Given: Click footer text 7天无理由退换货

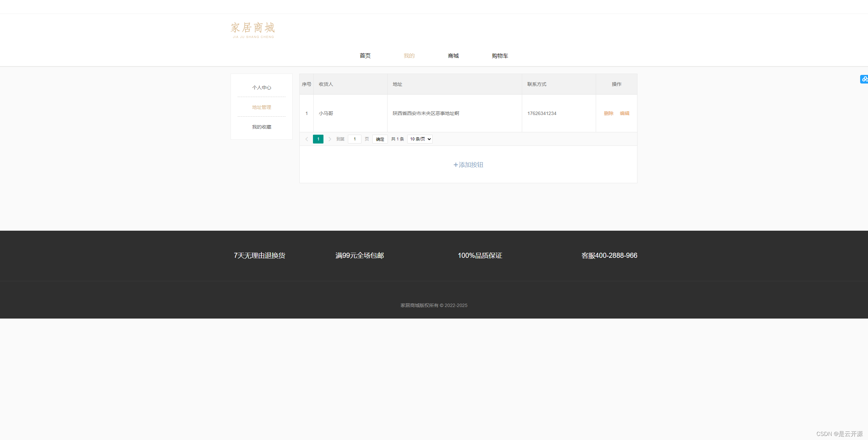Looking at the screenshot, I should point(259,255).
